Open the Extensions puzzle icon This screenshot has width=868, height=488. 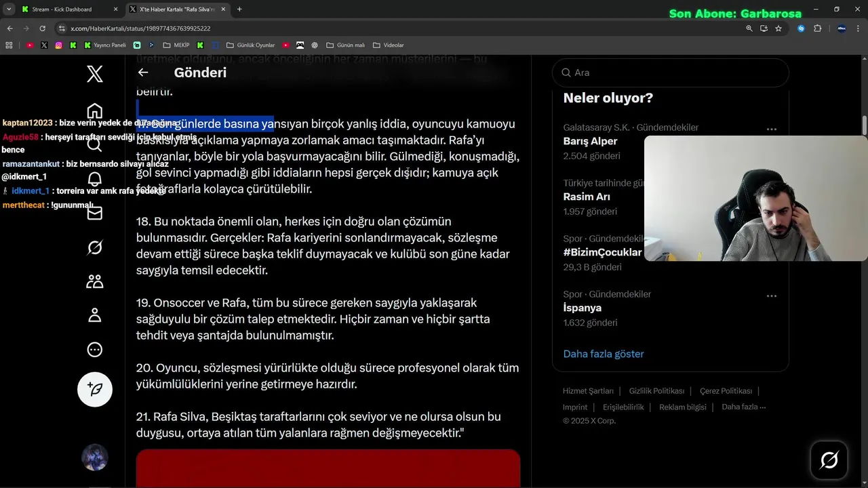(x=817, y=28)
